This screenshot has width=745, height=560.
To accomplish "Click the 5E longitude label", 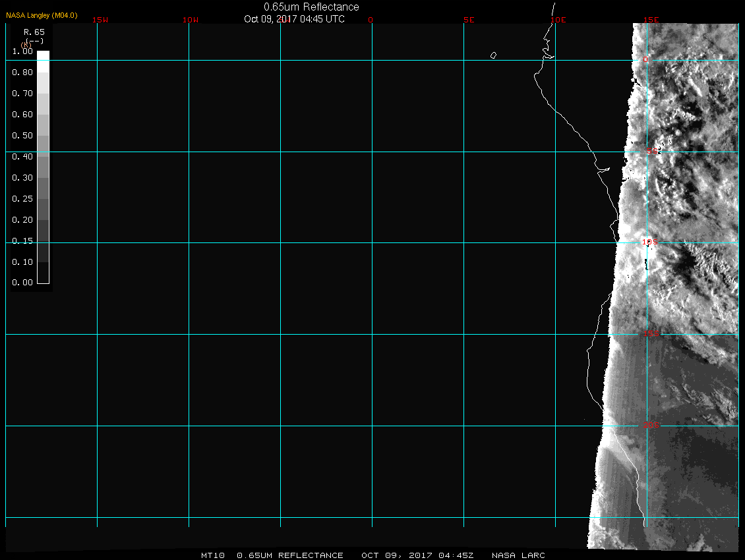I will tap(469, 20).
